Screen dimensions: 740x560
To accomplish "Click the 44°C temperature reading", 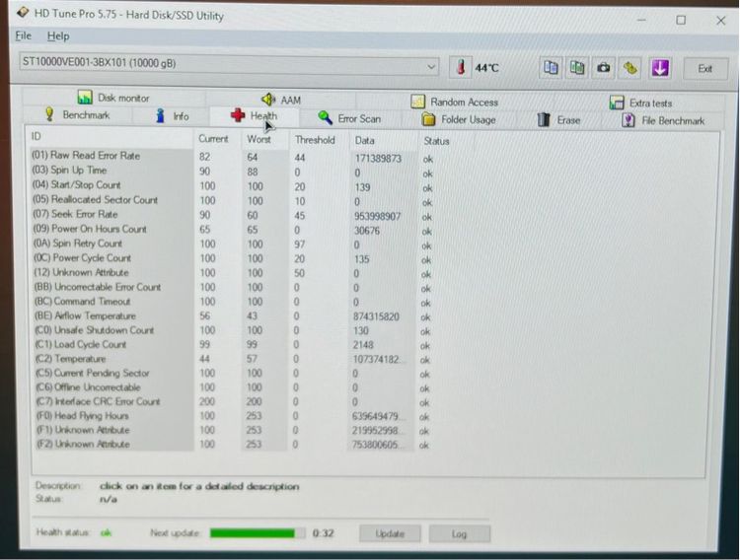I will pyautogui.click(x=486, y=68).
